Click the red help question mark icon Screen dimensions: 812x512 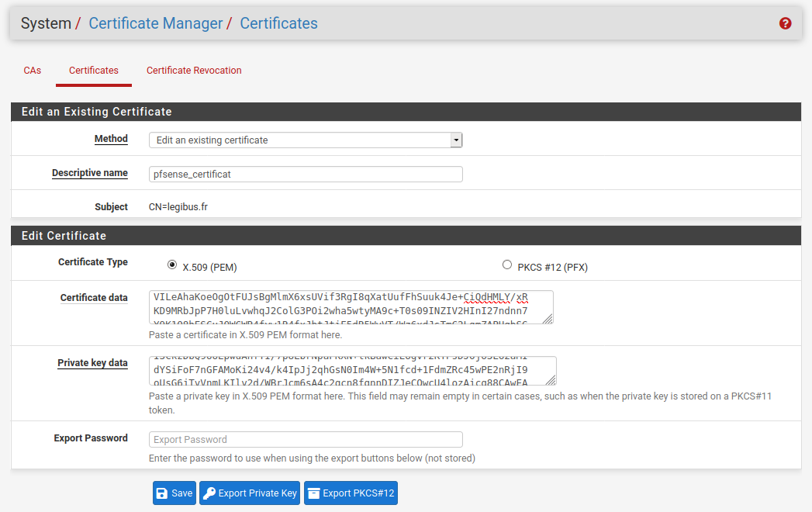[785, 23]
